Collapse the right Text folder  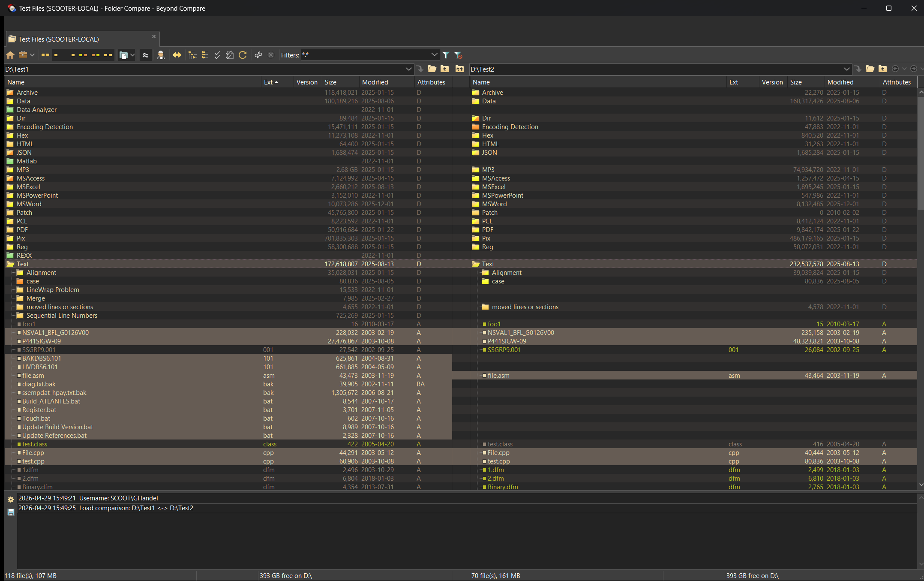476,264
